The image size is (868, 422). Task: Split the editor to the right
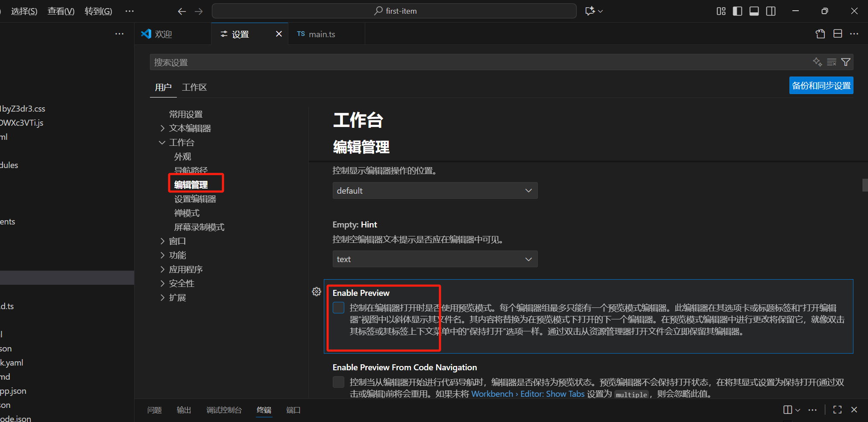(x=838, y=33)
